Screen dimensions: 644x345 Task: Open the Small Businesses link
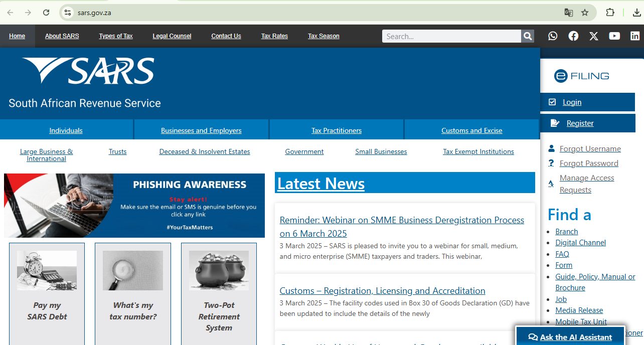point(381,152)
